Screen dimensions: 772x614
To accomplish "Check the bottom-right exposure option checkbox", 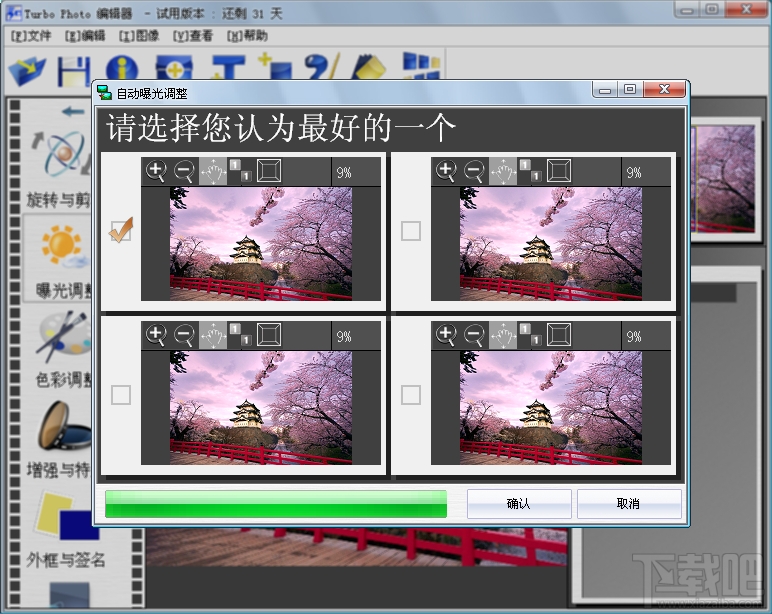I will click(411, 394).
